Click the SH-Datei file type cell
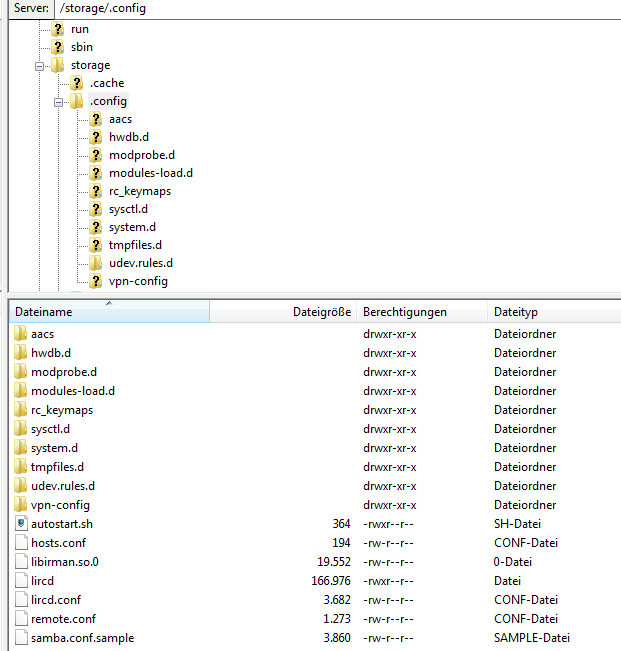This screenshot has height=651, width=621. click(x=517, y=524)
